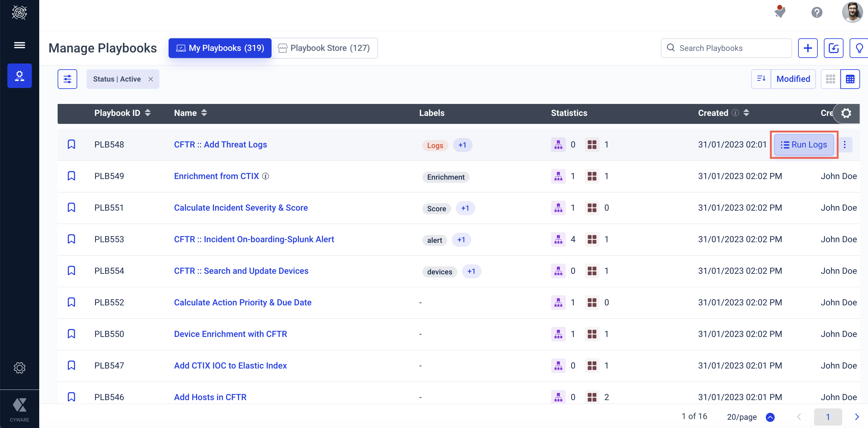868x428 pixels.
Task: Select the My Playbooks tab
Action: [x=220, y=48]
